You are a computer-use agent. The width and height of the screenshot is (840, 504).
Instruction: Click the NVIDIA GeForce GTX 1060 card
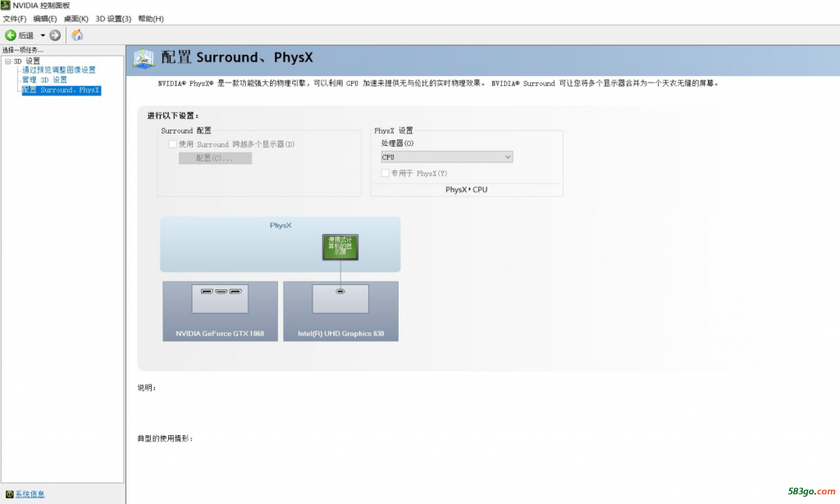(x=220, y=311)
